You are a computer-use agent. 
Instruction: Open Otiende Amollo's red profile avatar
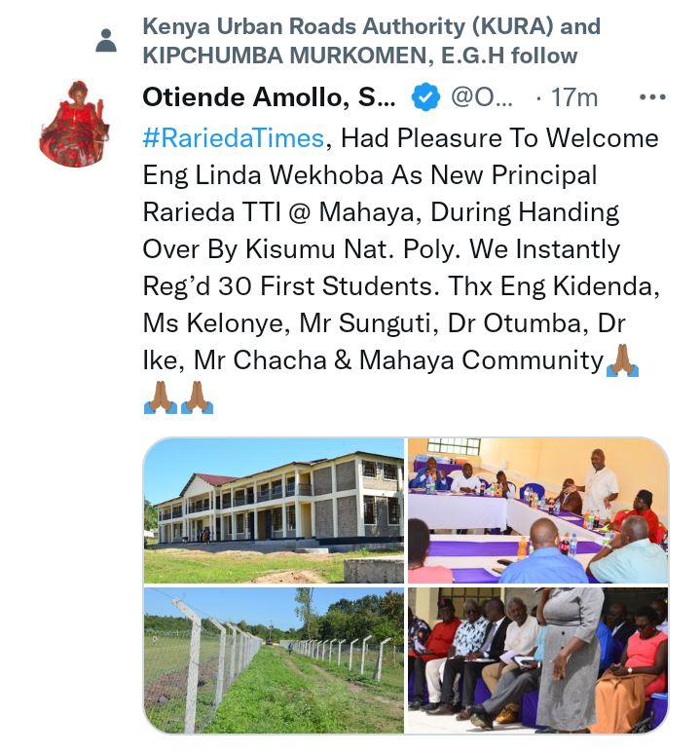click(74, 124)
